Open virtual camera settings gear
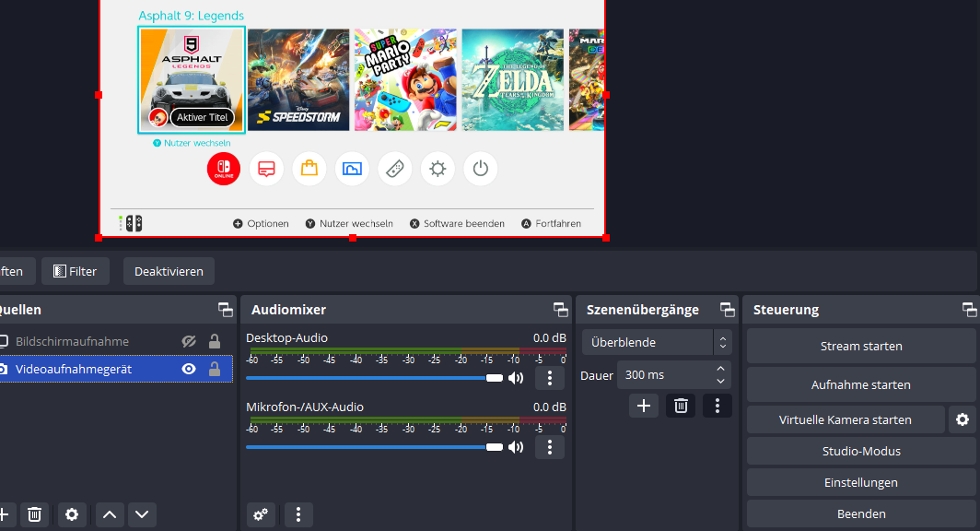980x531 pixels. tap(962, 419)
